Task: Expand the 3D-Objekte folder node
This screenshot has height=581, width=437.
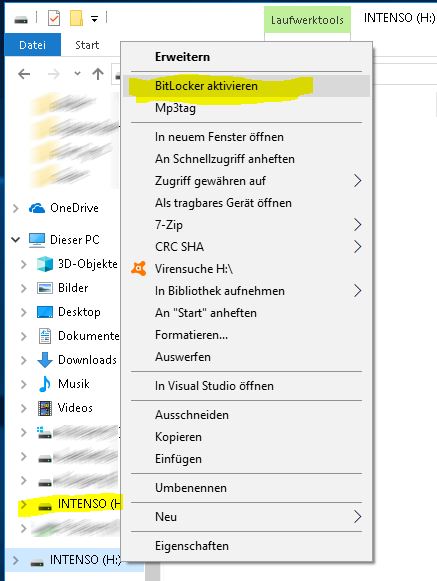Action: click(x=23, y=264)
